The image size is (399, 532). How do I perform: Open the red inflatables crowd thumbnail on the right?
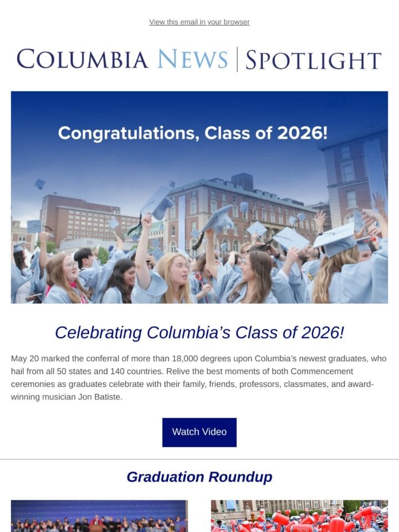pos(299,516)
